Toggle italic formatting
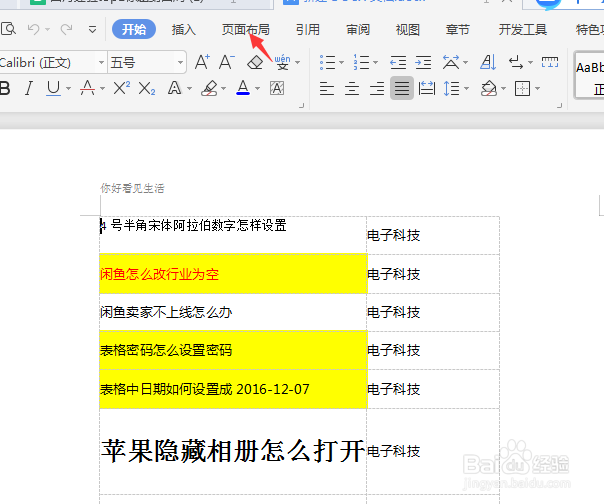Screen dimensions: 604x504 point(29,88)
